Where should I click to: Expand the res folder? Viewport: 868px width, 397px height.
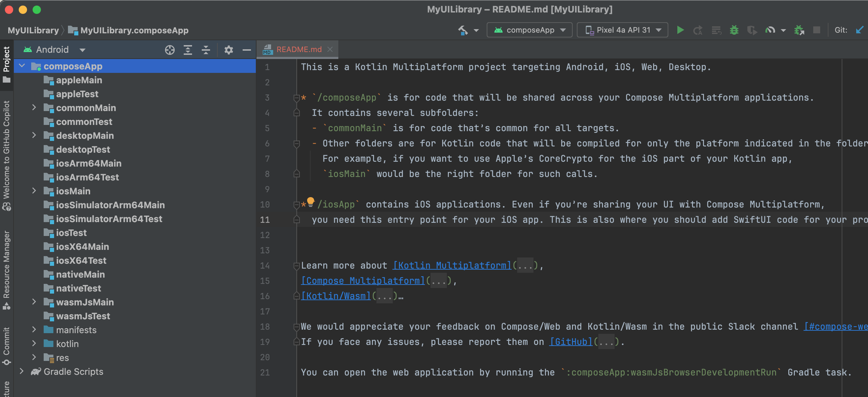point(34,357)
